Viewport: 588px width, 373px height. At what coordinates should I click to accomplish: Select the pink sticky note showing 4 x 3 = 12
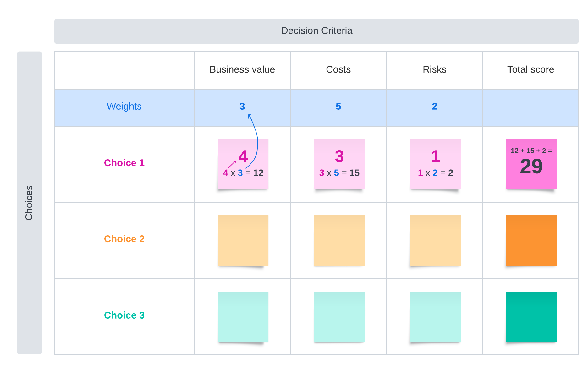243,164
